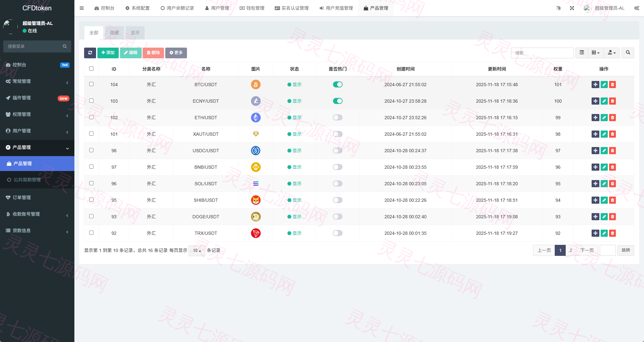The width and height of the screenshot is (644, 342).
Task: Enable the hot toggle for ETH/USDT
Action: coord(338,118)
